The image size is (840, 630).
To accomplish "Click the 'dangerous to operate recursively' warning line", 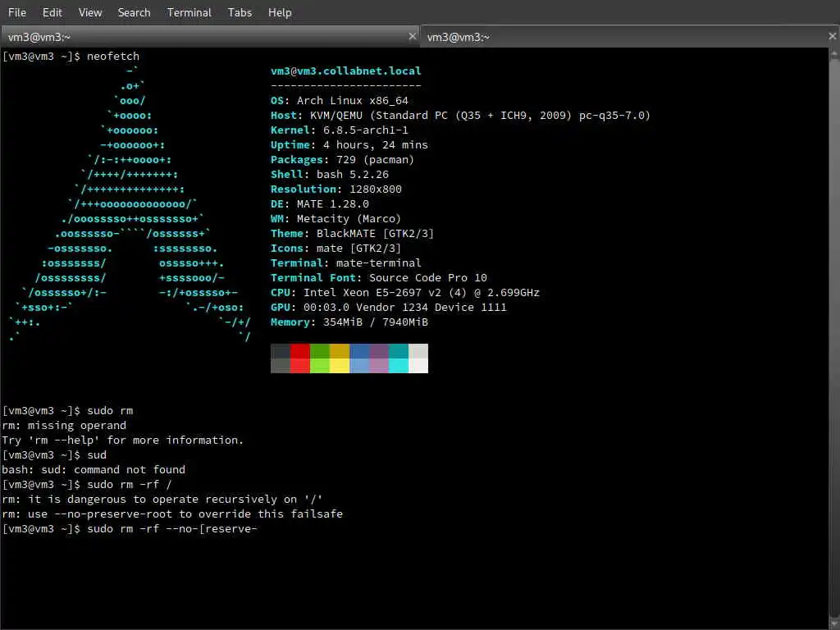I will (162, 500).
